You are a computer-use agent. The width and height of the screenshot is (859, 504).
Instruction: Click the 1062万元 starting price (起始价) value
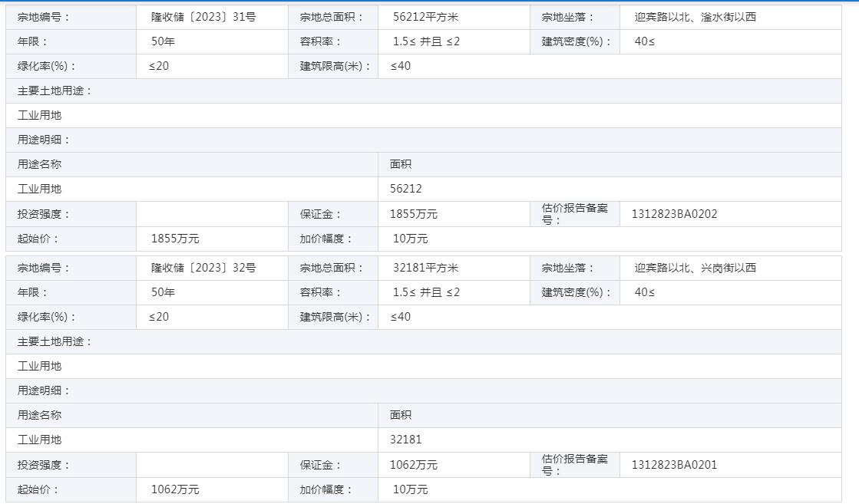coord(175,489)
